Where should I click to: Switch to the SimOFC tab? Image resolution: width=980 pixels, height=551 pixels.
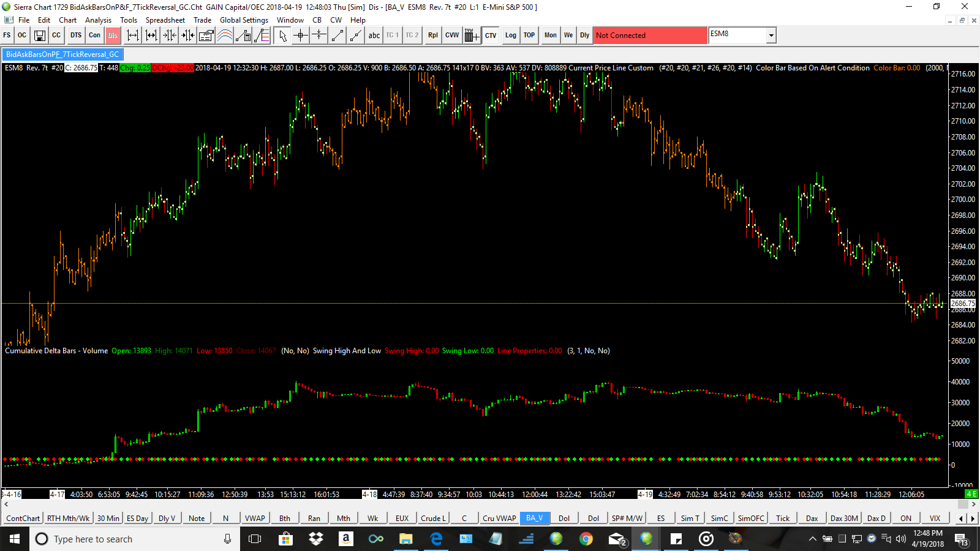(x=751, y=518)
